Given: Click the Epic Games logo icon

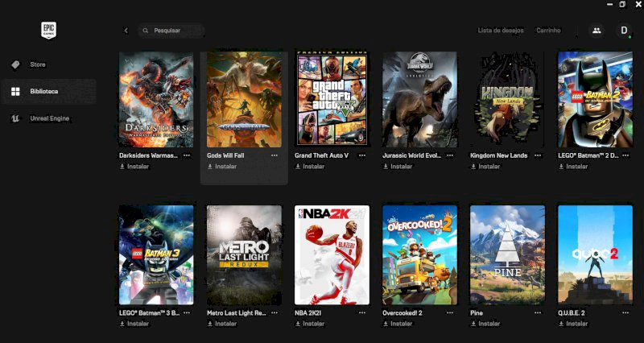Looking at the screenshot, I should pos(48,31).
